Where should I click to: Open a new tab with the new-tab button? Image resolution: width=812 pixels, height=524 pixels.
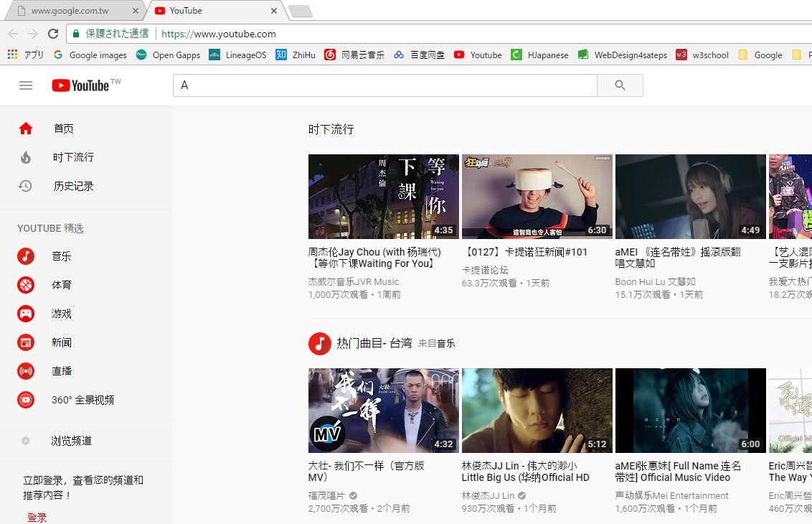tap(301, 11)
